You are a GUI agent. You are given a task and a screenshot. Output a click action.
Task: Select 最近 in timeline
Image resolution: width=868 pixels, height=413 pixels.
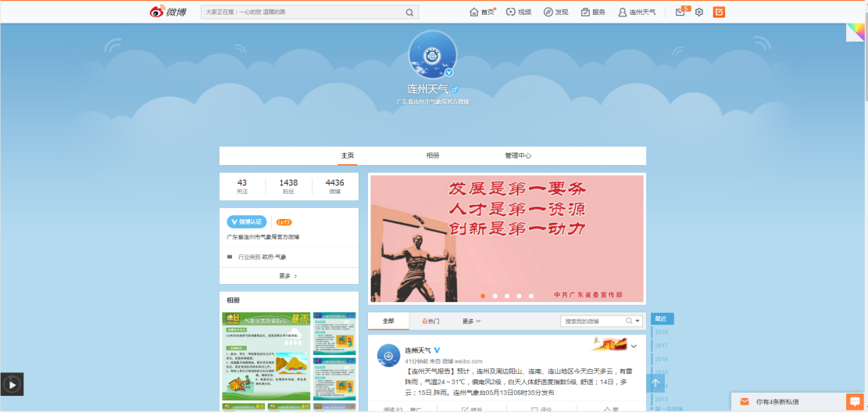point(662,319)
